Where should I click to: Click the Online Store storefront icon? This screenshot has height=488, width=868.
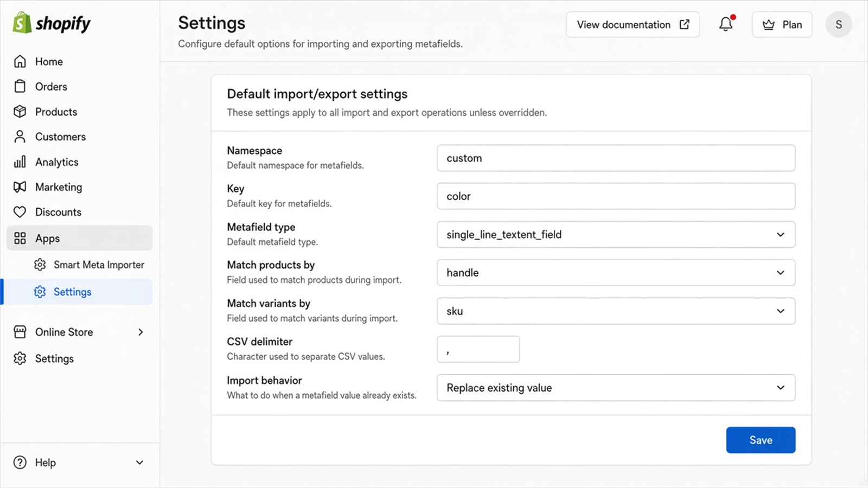pos(20,332)
